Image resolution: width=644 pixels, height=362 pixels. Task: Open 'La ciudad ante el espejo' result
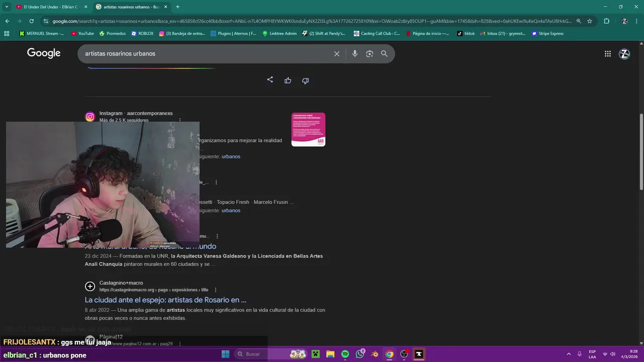(166, 300)
